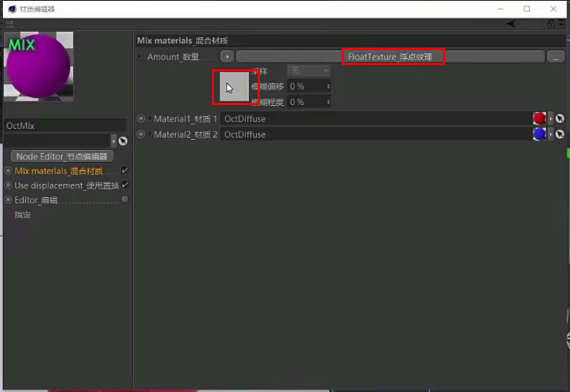Toggle the Mix materials radio dot
The width and height of the screenshot is (570, 392).
[x=8, y=170]
